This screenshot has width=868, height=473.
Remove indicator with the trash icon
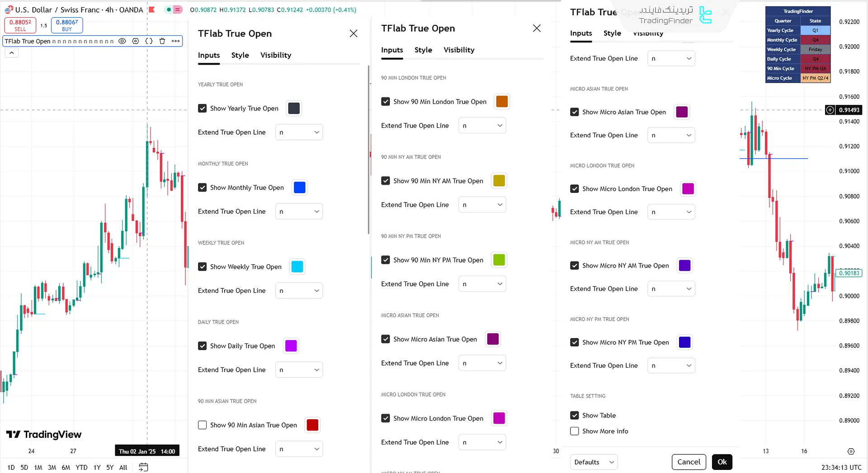pos(162,41)
